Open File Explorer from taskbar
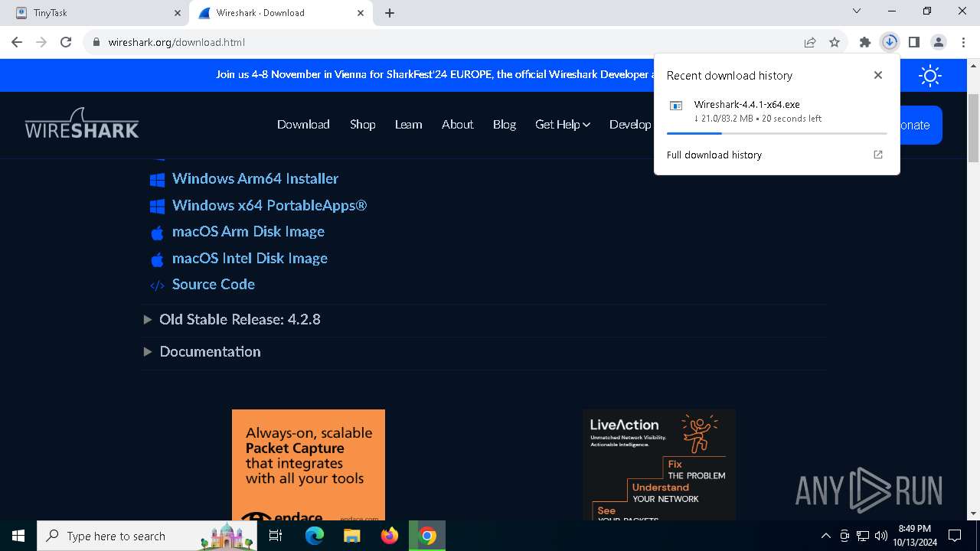980x551 pixels. [351, 536]
